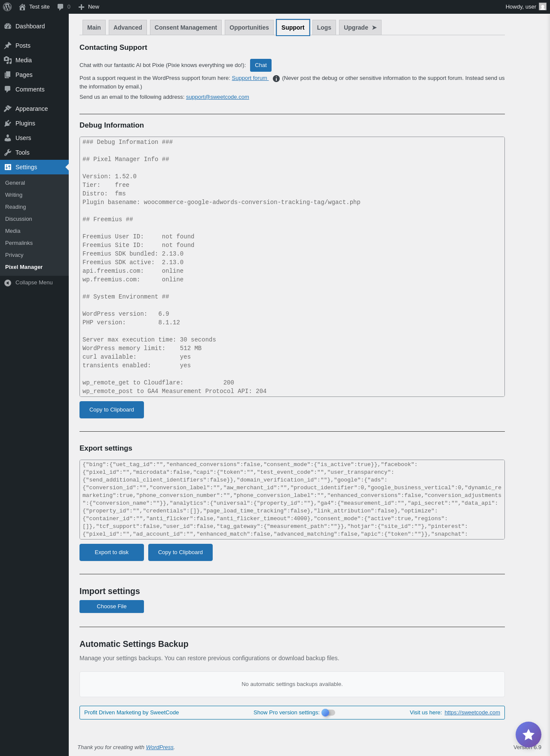Click the home icon beside Test site

pos(22,7)
